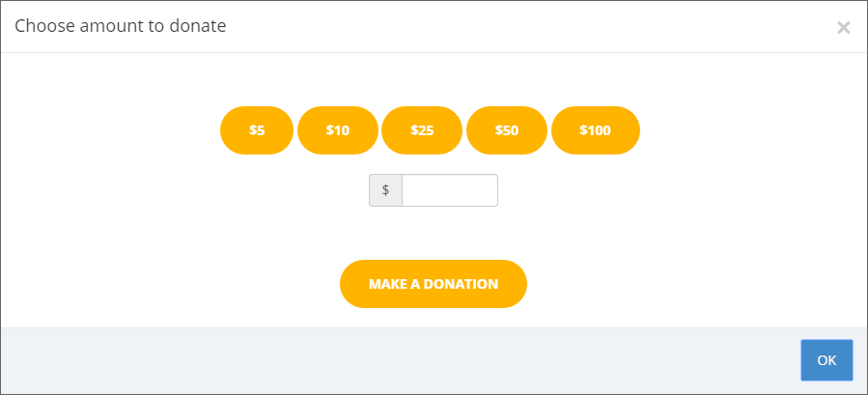
Task: Confirm with the blue OK button
Action: (826, 360)
